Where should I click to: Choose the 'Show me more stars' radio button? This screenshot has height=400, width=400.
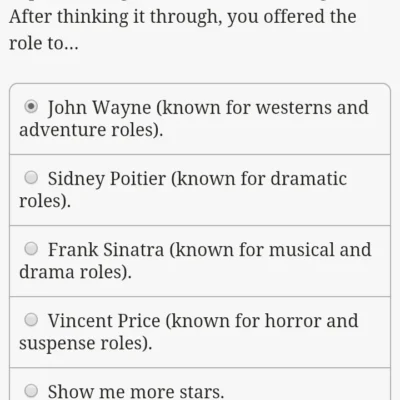[x=31, y=391]
